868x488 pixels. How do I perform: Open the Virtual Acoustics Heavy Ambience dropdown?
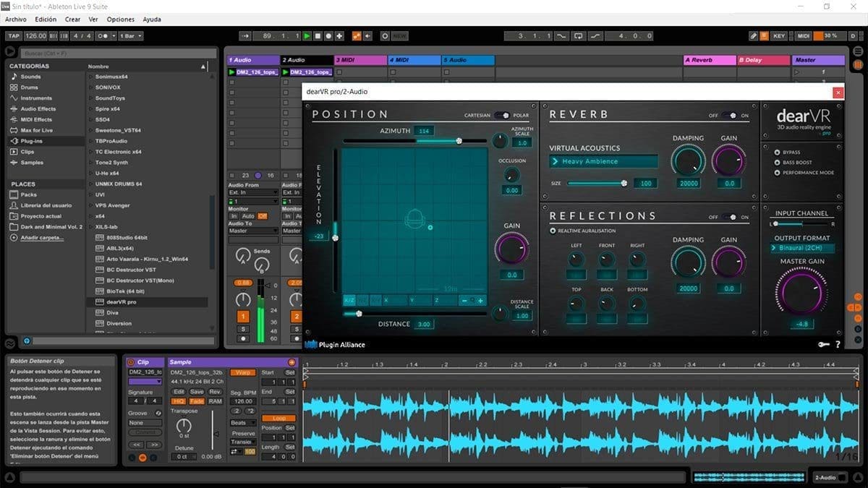(603, 161)
